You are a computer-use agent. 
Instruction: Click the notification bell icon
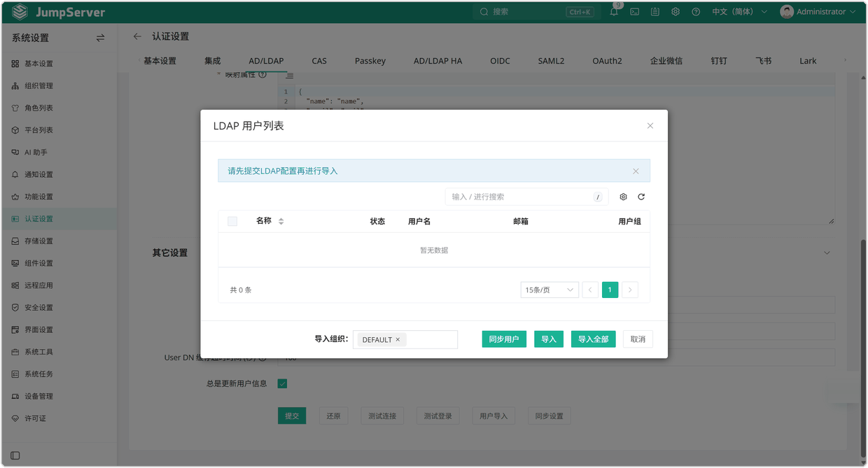[614, 12]
